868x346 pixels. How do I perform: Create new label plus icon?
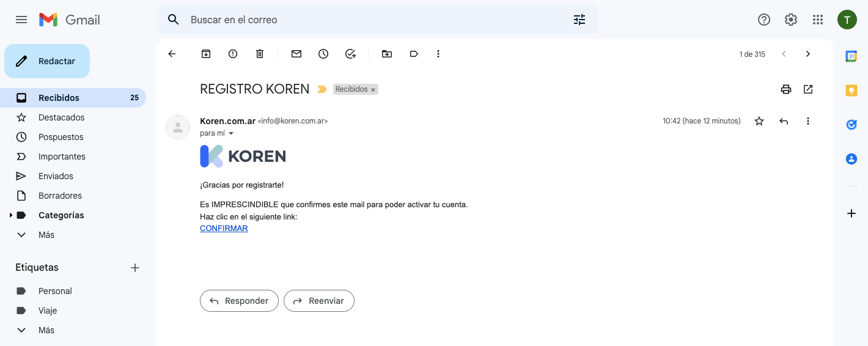coord(135,268)
